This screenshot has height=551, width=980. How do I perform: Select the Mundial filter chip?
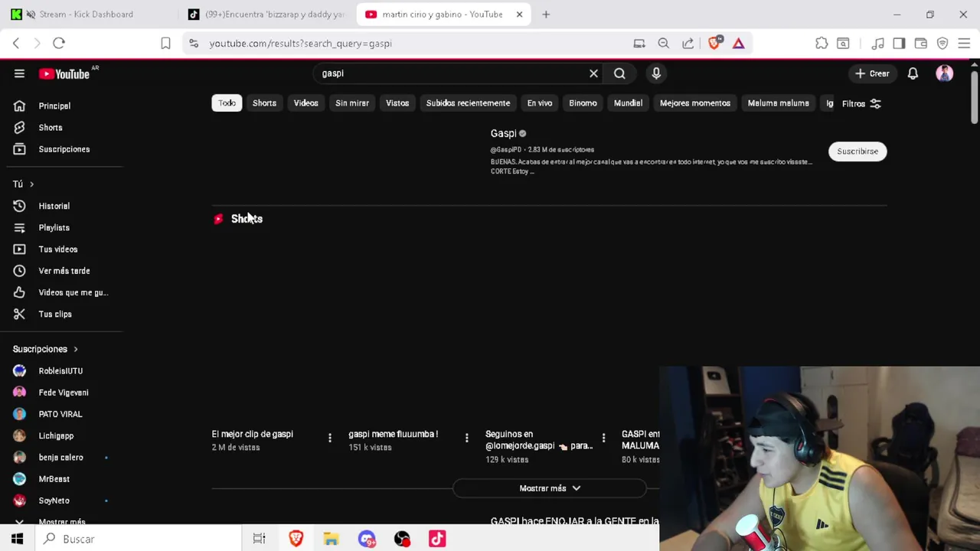point(628,103)
